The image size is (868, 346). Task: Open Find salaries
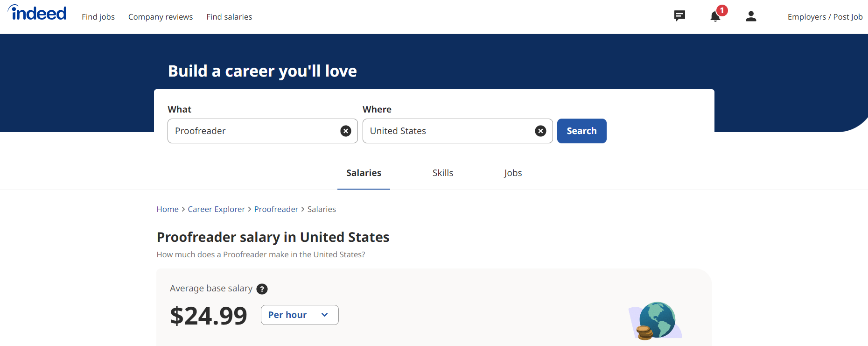pyautogui.click(x=229, y=17)
